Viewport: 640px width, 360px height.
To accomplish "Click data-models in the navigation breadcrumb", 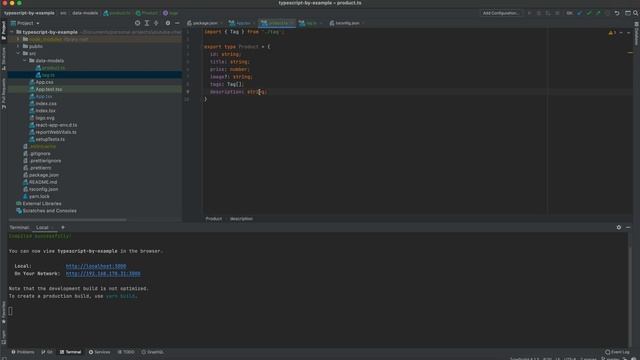I will 85,13.
